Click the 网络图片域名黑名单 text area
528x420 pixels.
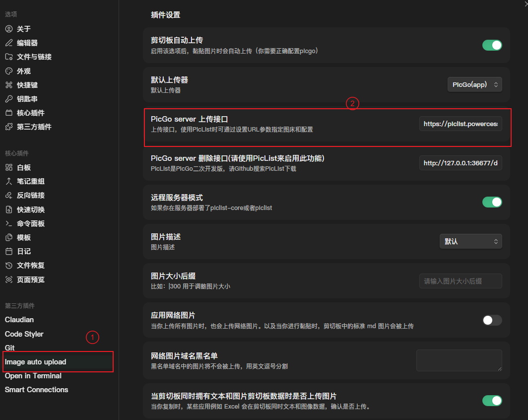pyautogui.click(x=459, y=360)
